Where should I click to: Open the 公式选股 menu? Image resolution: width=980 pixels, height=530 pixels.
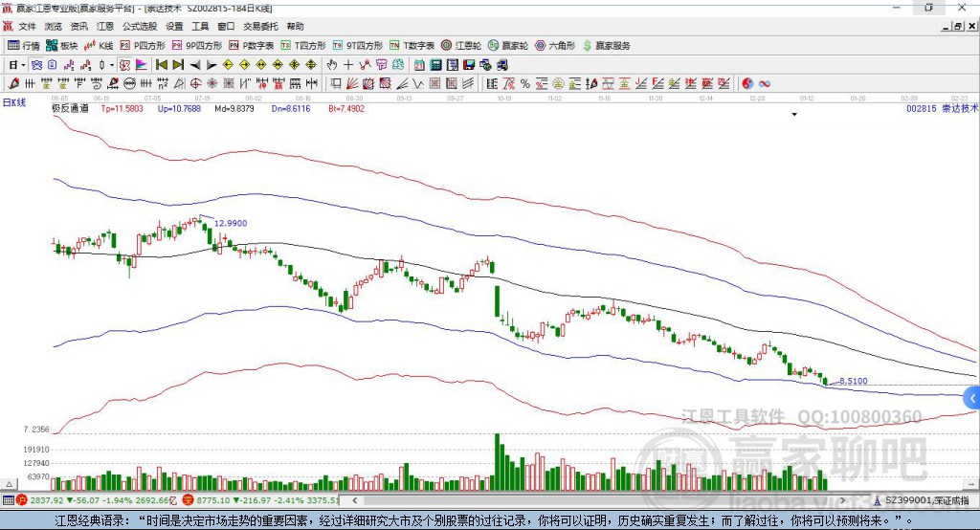(140, 26)
